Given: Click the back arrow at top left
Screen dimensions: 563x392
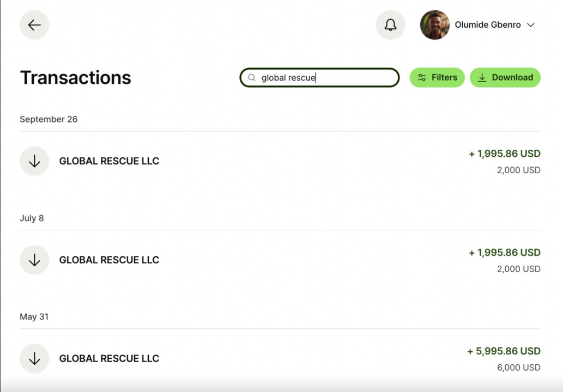Looking at the screenshot, I should click(x=34, y=25).
